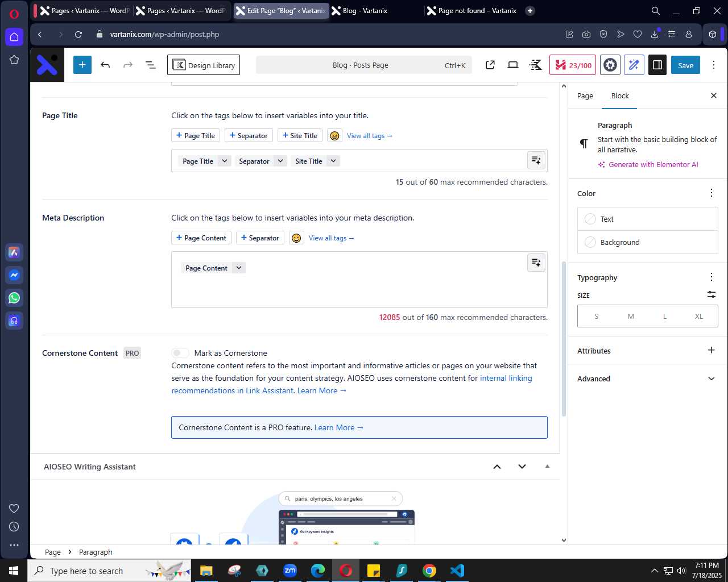Set custom typography size control
Image resolution: width=728 pixels, height=582 pixels.
point(711,294)
